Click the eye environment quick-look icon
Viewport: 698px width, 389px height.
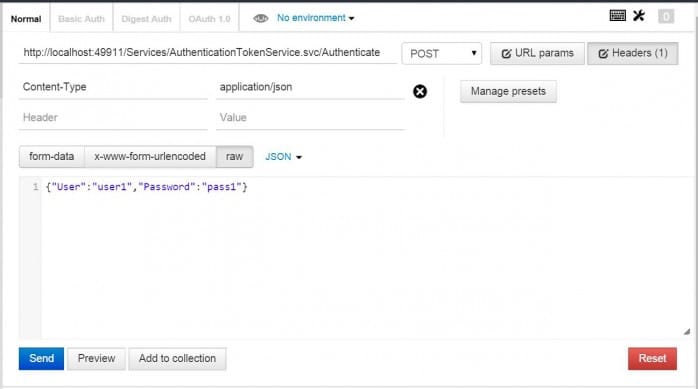coord(260,18)
